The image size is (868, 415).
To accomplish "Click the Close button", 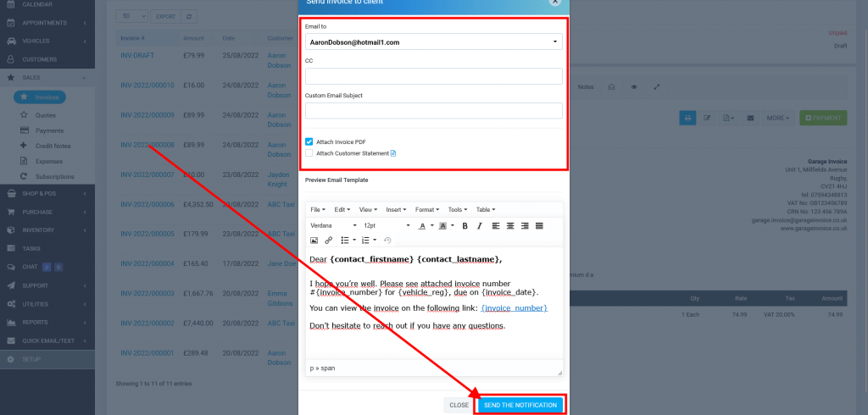I will tap(459, 405).
